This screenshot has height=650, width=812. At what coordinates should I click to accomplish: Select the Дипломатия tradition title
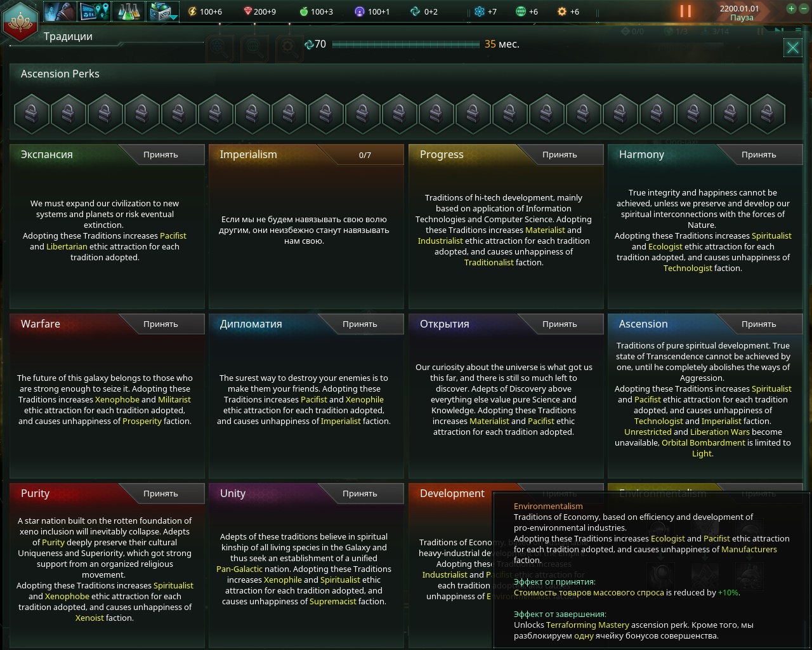[251, 324]
